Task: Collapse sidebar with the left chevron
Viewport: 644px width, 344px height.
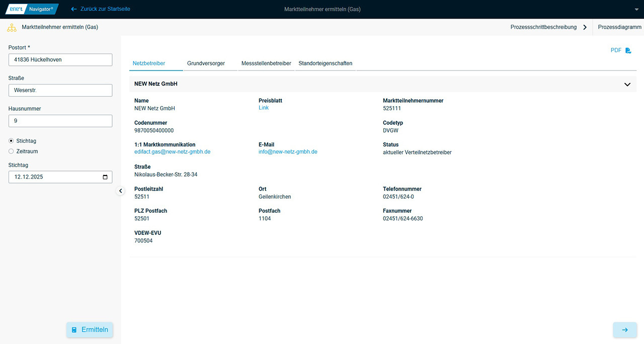Action: [120, 191]
